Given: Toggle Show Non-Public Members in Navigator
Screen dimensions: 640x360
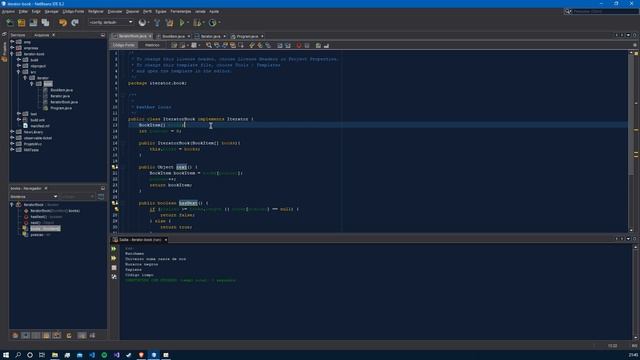Looking at the screenshot, I should coord(46,335).
